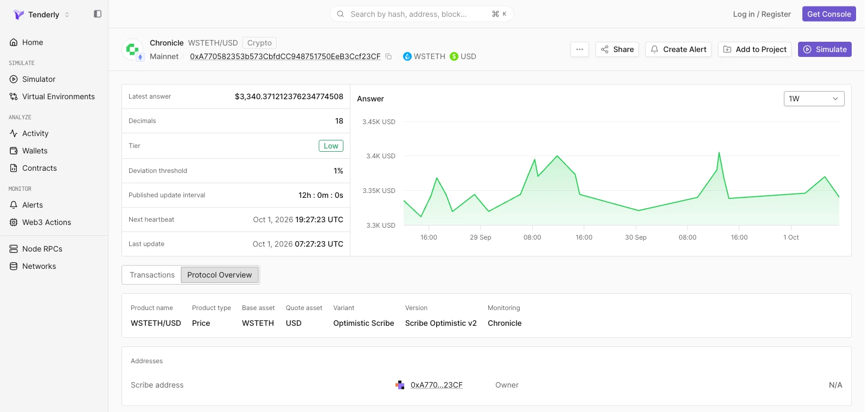
Task: Click the latest answer price value
Action: click(x=289, y=96)
